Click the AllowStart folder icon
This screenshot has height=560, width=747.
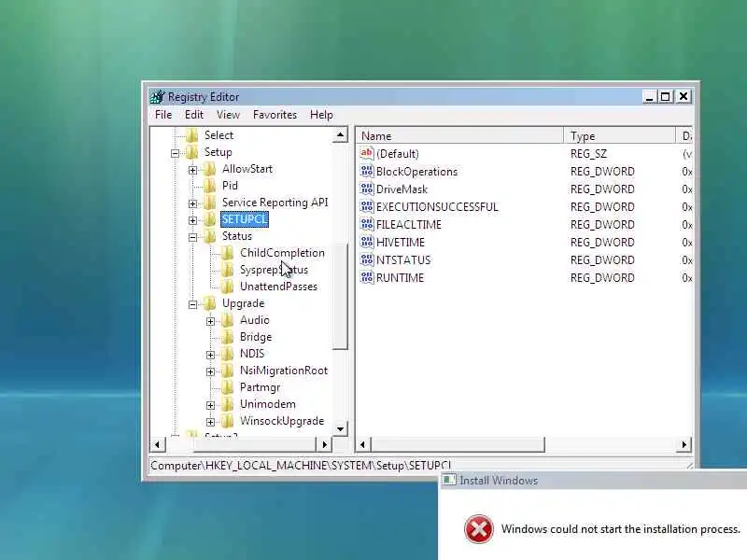point(209,169)
